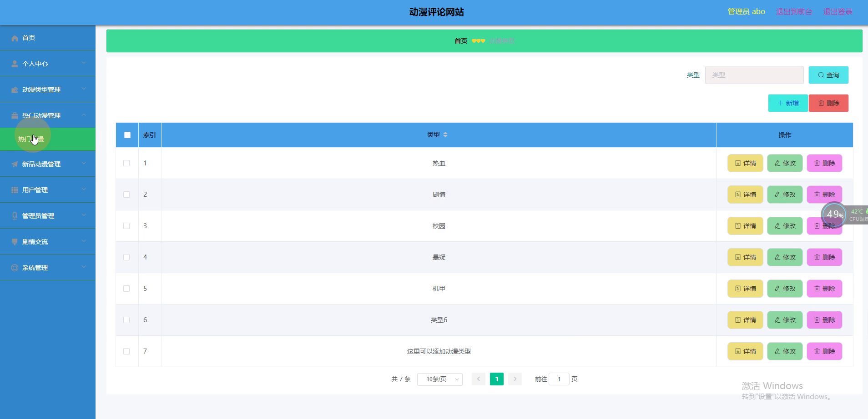Click the plus icon in 新增 button

[781, 103]
